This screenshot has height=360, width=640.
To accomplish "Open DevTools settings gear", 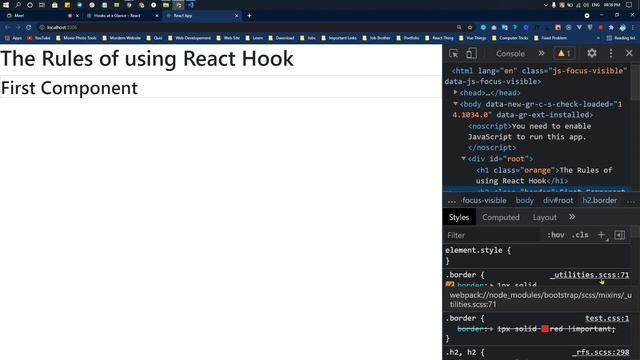I will click(x=592, y=53).
